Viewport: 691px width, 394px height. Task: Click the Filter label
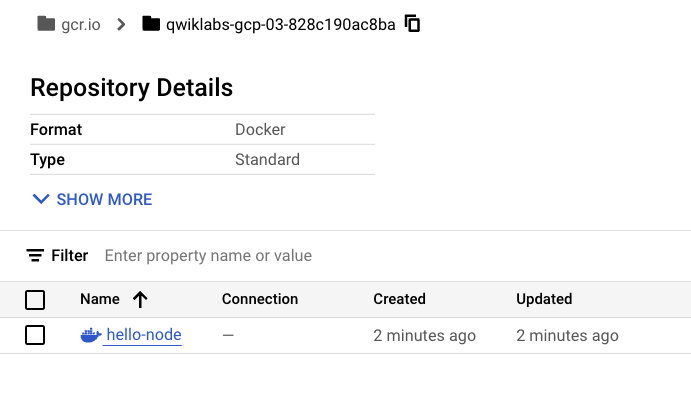70,256
